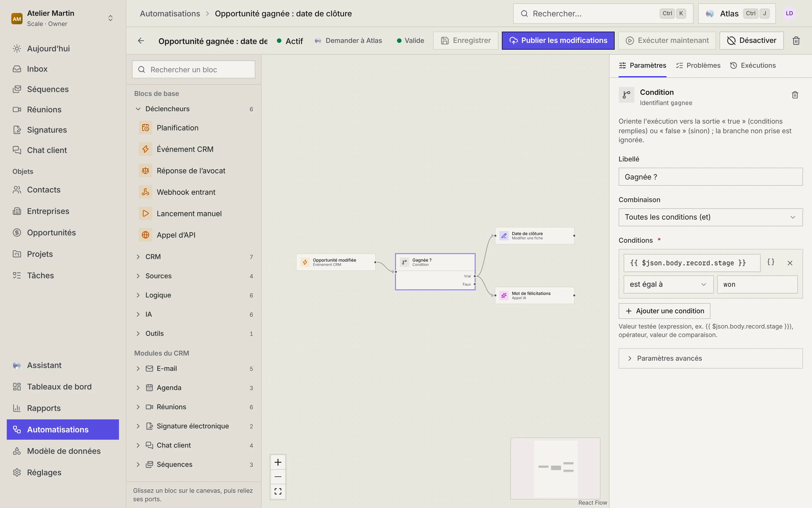Click the back arrow in the automation header

point(141,41)
